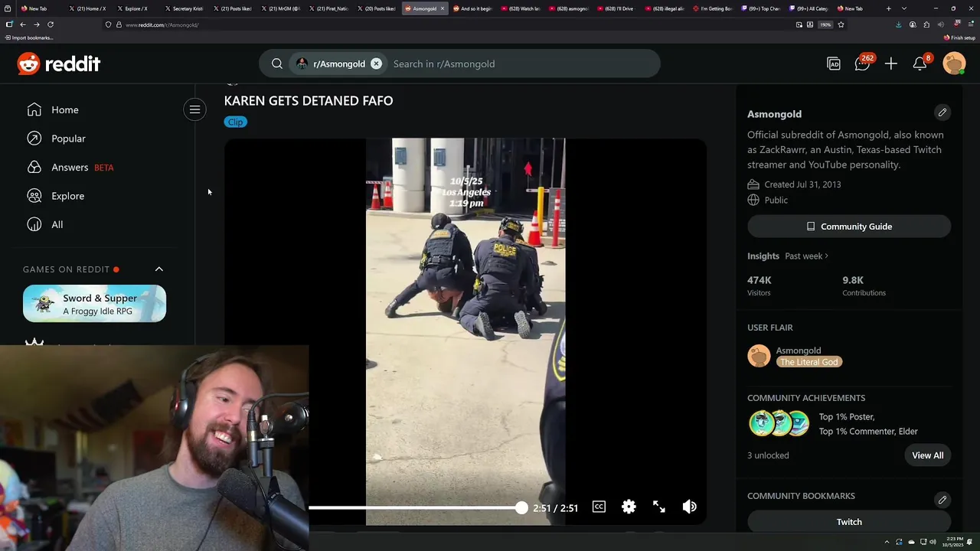Switch to the Home / X tab
980x551 pixels.
[87, 8]
